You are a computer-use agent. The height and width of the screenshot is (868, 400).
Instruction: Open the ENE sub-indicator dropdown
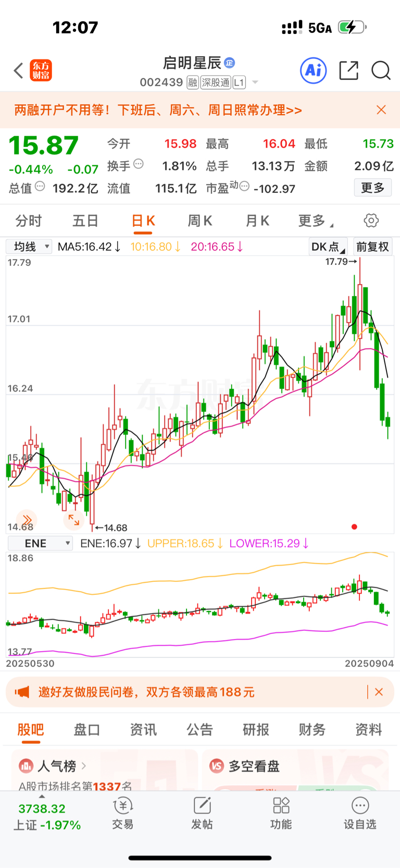click(40, 543)
